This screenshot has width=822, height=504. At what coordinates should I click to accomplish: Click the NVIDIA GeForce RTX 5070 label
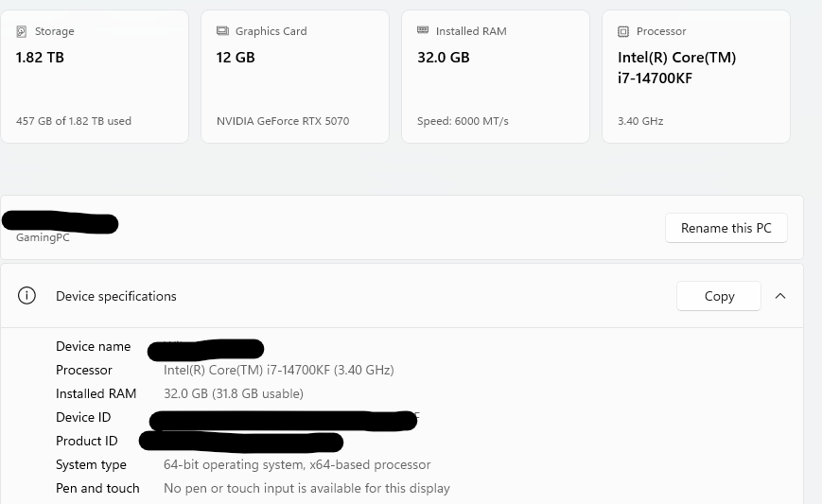285,121
